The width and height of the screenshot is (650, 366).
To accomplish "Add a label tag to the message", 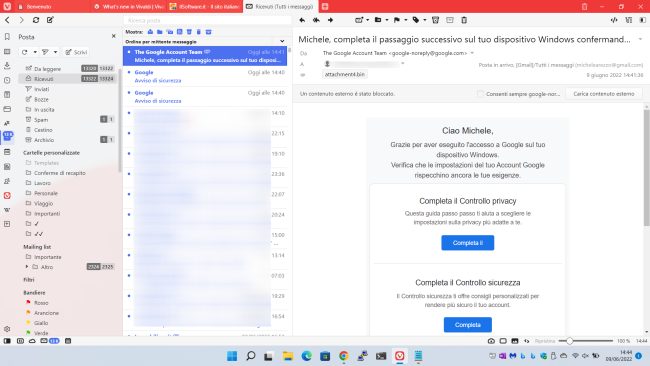I will coord(416,20).
